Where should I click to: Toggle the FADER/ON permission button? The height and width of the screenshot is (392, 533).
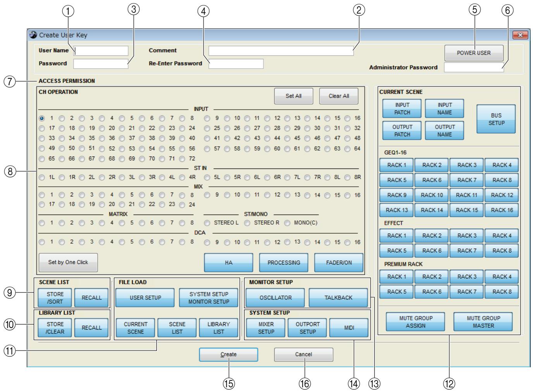[339, 263]
